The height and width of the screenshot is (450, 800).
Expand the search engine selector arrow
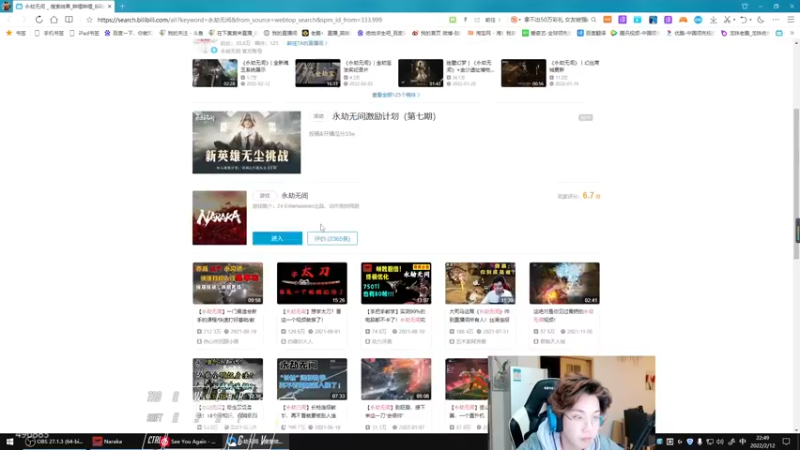519,20
